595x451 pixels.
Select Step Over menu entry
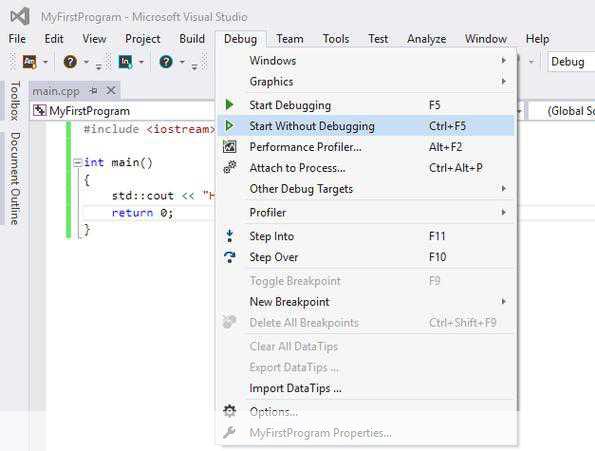tap(366, 257)
